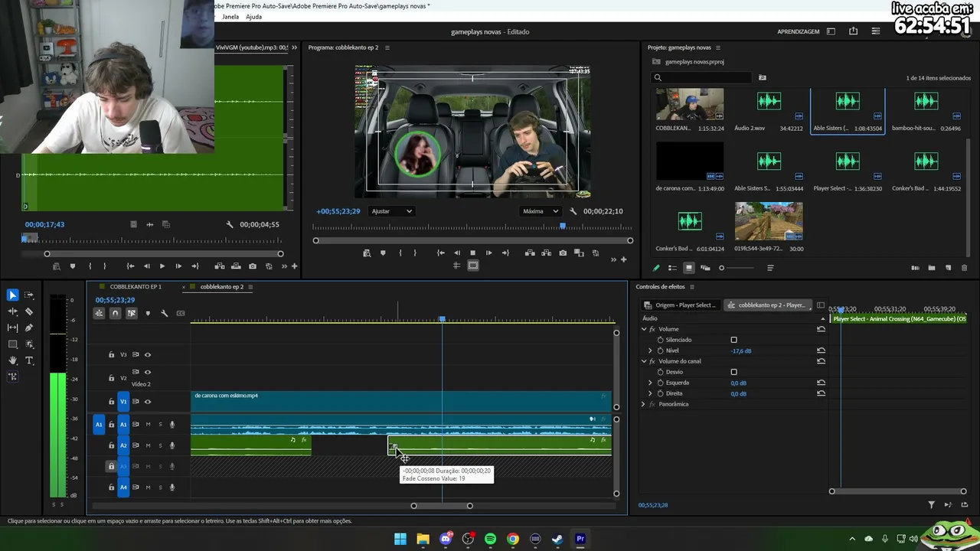This screenshot has height=551, width=980.
Task: Expand the Nível parameter
Action: point(650,350)
